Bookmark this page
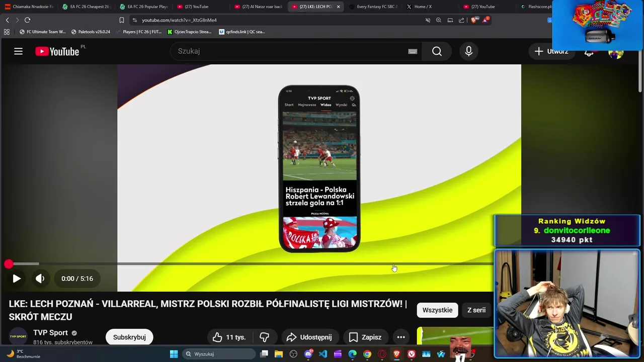The height and width of the screenshot is (362, 644). (x=121, y=20)
